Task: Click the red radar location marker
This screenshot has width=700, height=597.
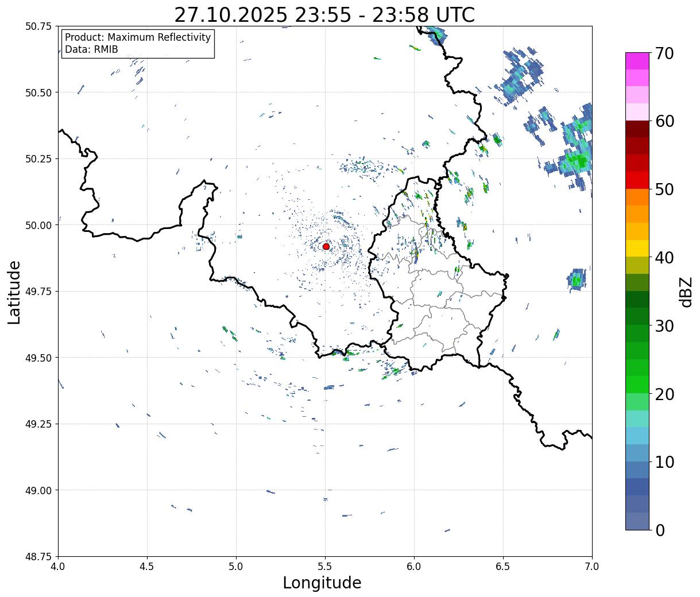Action: (326, 246)
